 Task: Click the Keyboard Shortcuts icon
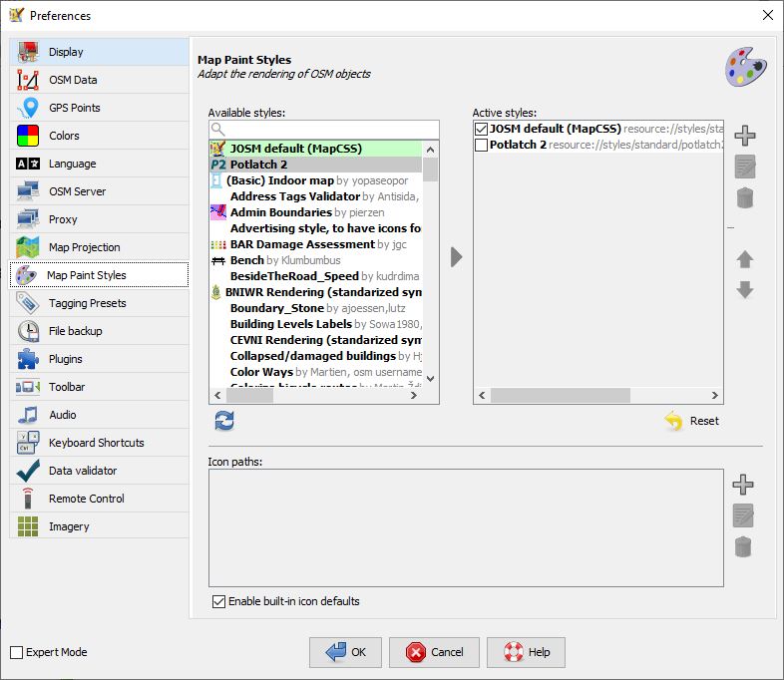pyautogui.click(x=28, y=443)
